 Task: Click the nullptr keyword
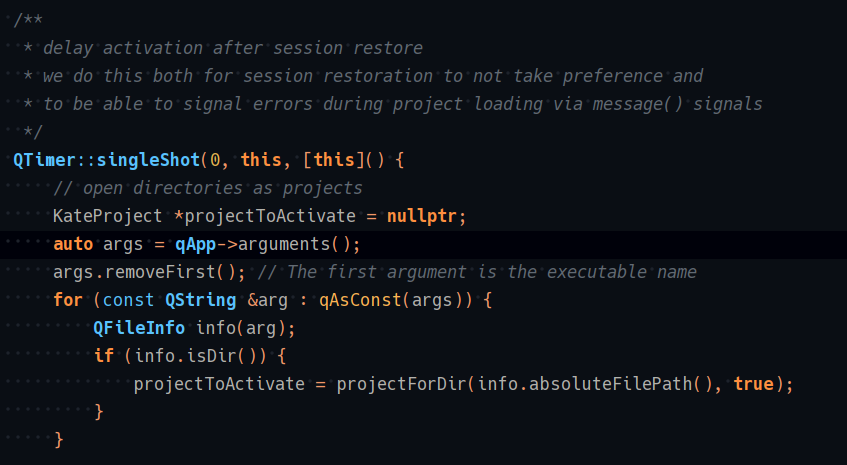pyautogui.click(x=427, y=216)
